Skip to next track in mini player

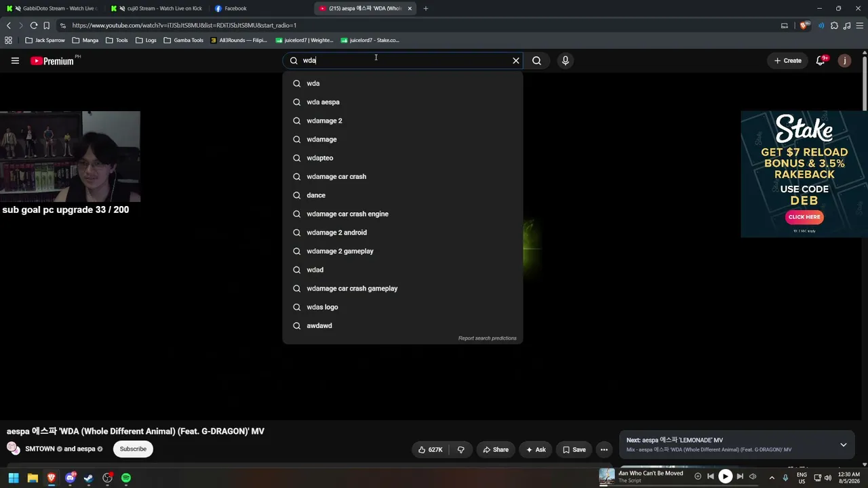tap(740, 476)
